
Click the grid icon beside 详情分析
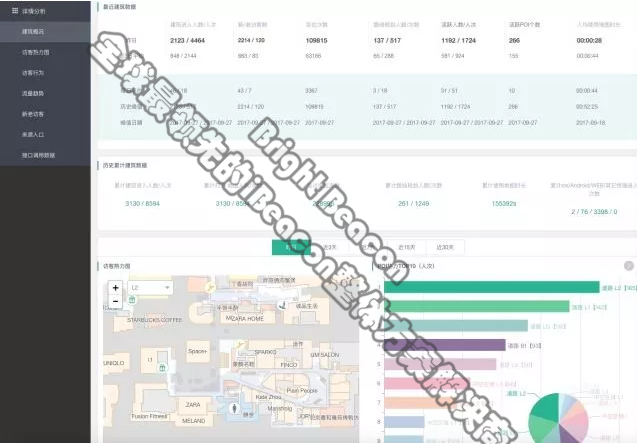[x=15, y=11]
